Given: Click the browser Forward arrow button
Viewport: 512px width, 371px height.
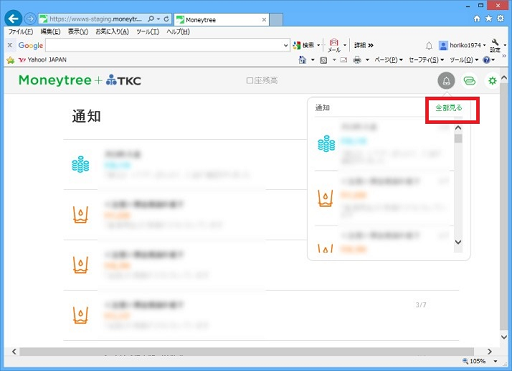Looking at the screenshot, I should point(30,19).
